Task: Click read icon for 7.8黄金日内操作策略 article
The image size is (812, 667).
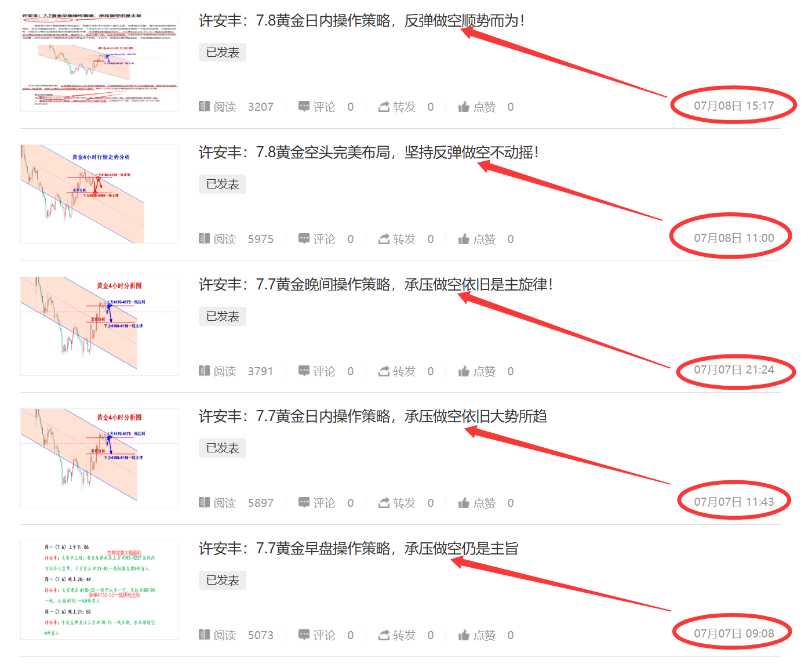Action: [x=204, y=106]
